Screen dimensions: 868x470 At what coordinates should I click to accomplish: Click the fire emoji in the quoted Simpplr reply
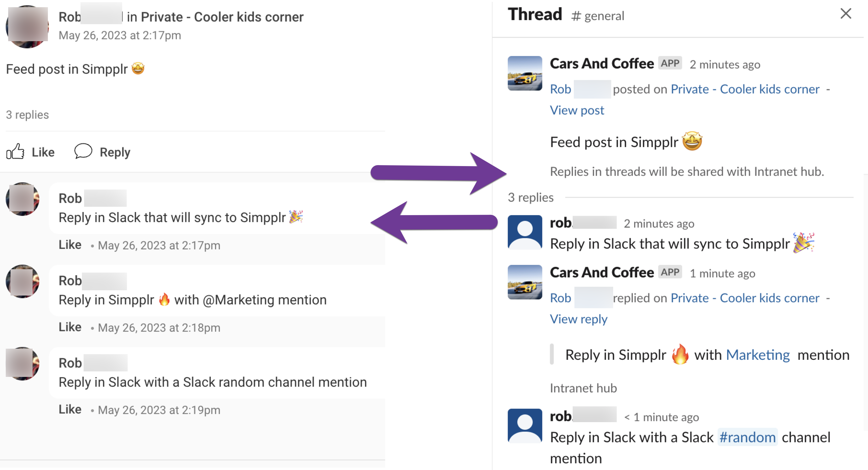680,354
